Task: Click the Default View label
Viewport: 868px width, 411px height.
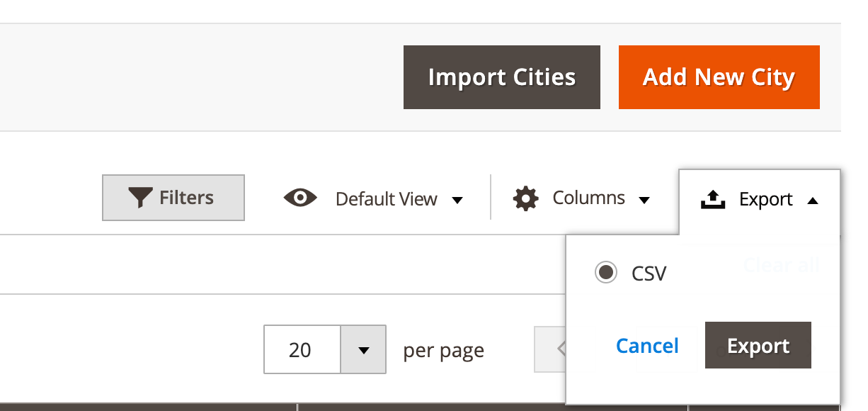Action: pyautogui.click(x=387, y=199)
